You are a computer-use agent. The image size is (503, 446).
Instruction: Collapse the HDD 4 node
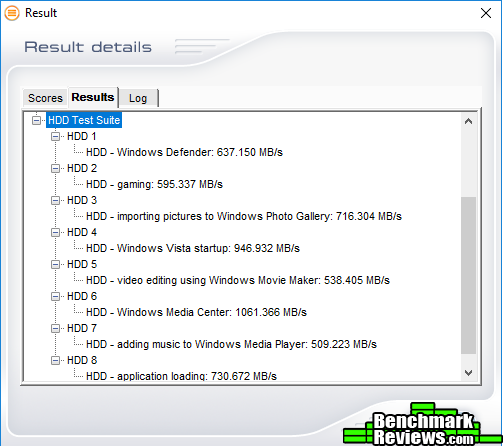coord(55,232)
